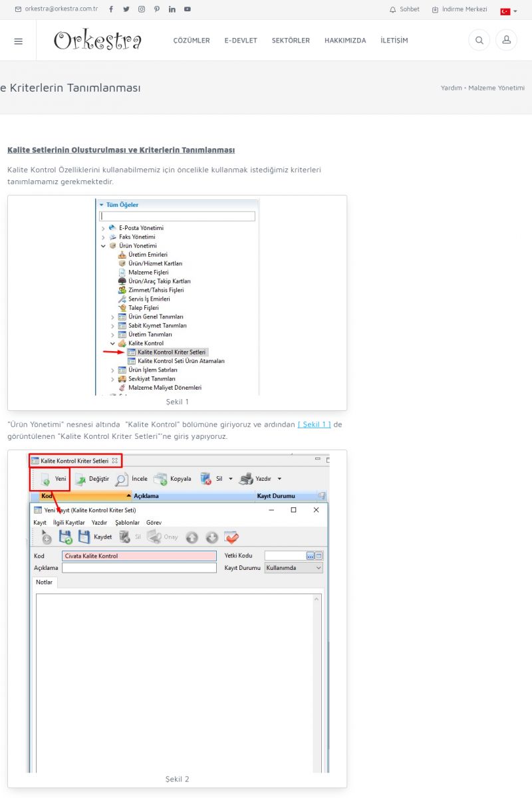
Task: Open the dropdown arrow next to Yazdır
Action: point(279,479)
